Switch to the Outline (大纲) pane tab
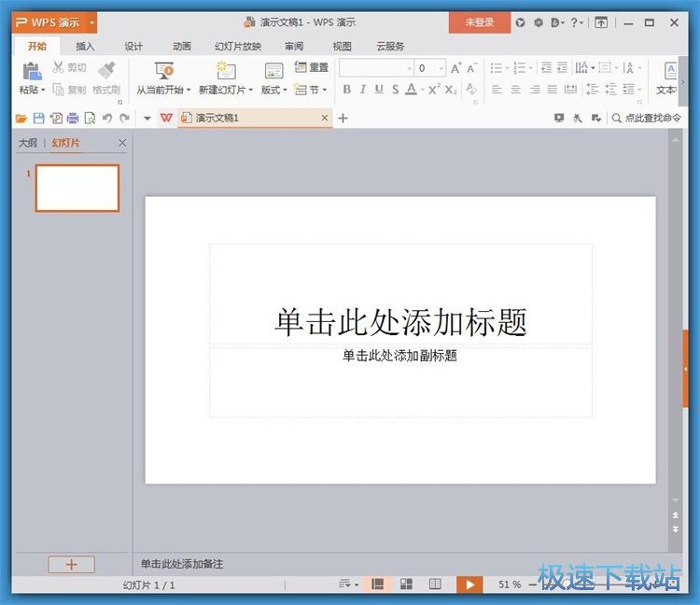 [28, 143]
